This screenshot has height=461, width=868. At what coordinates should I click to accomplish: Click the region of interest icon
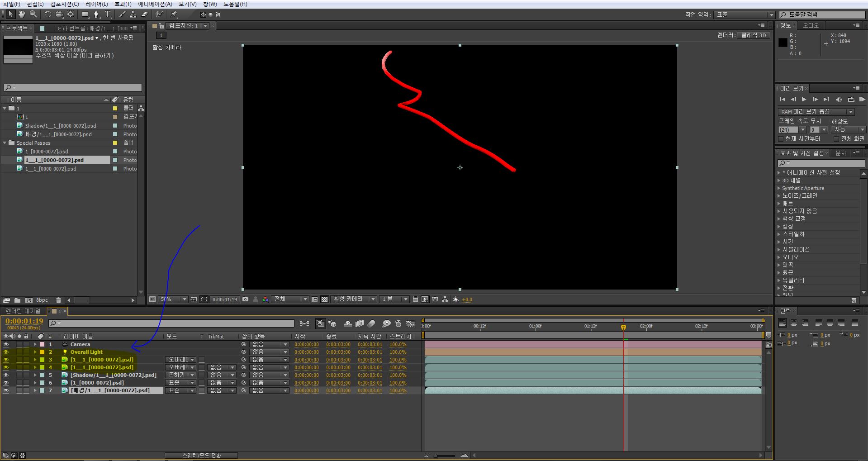(204, 299)
